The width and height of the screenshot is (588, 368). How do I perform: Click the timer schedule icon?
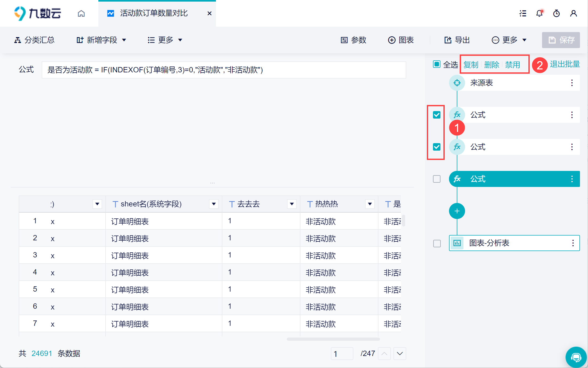pyautogui.click(x=556, y=13)
